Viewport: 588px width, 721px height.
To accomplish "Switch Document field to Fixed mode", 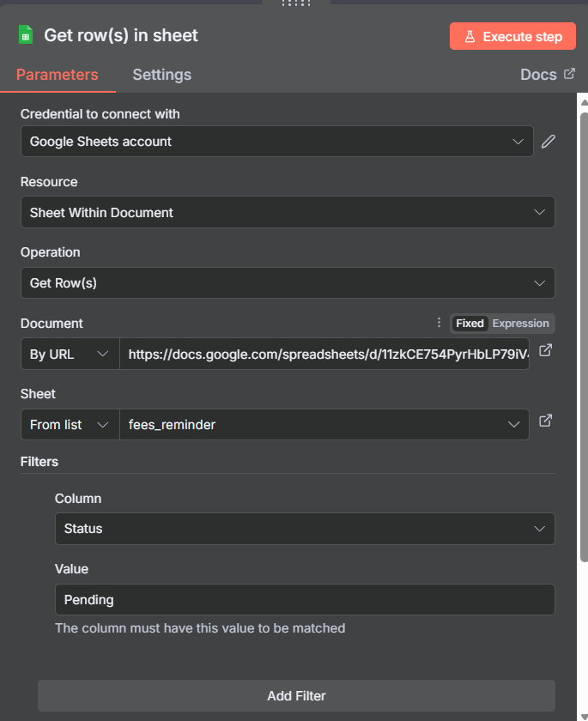I will (x=470, y=324).
